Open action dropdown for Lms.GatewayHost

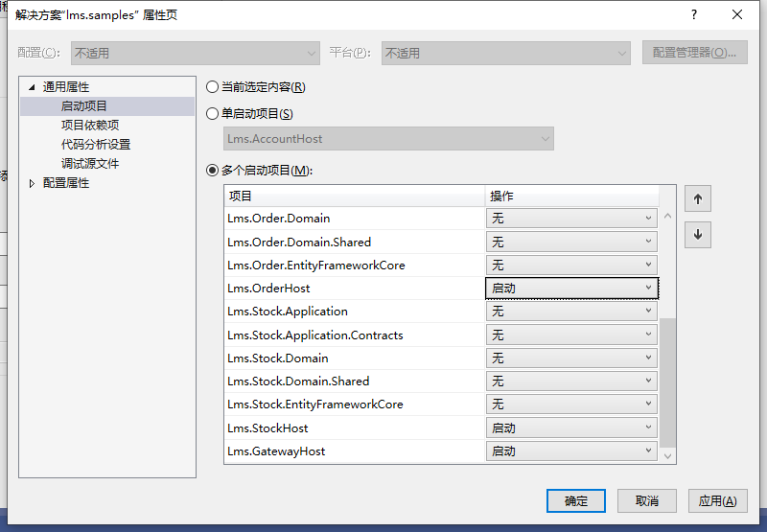571,451
